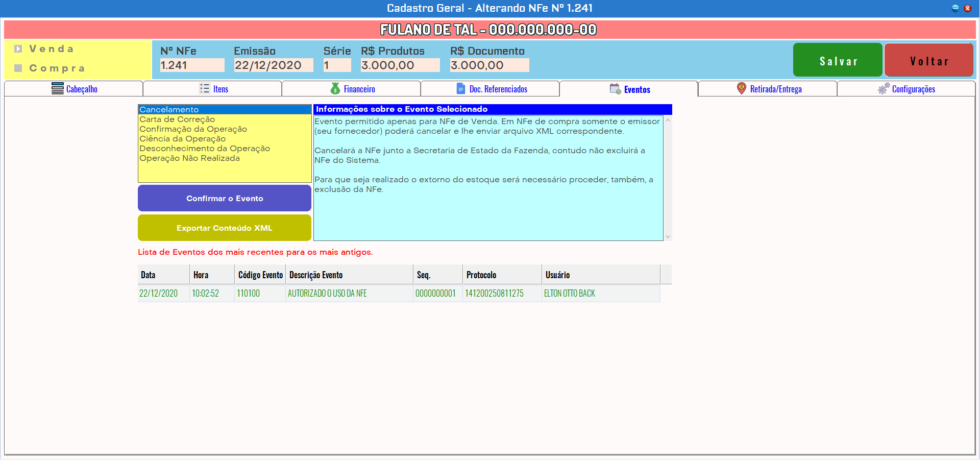Save the NFe with Salvar button
This screenshot has height=460, width=980.
(x=837, y=60)
